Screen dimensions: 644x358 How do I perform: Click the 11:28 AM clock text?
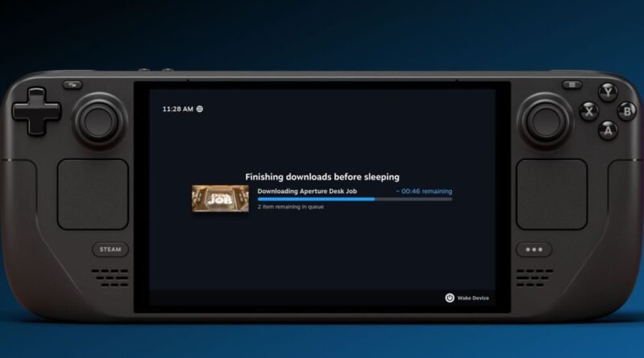pyautogui.click(x=177, y=109)
